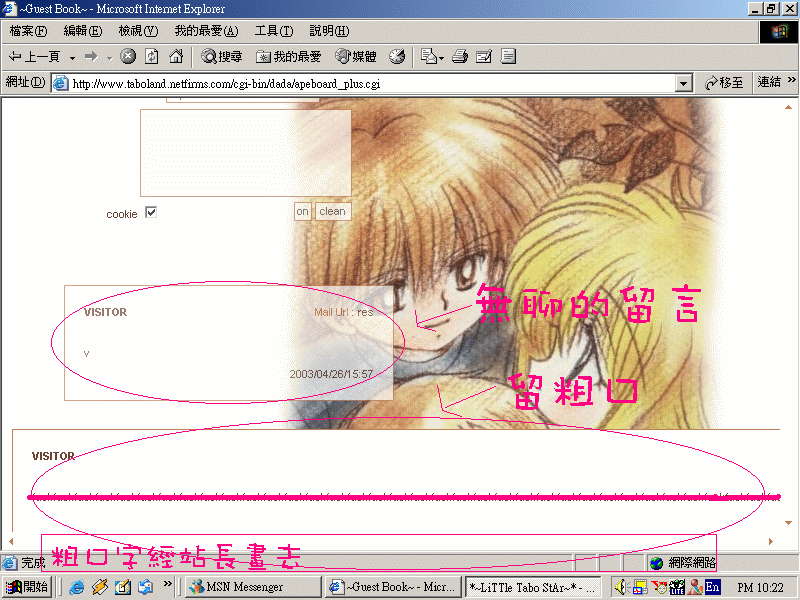800x600 pixels.
Task: Expand quick launch overflow chevron
Action: (x=167, y=584)
